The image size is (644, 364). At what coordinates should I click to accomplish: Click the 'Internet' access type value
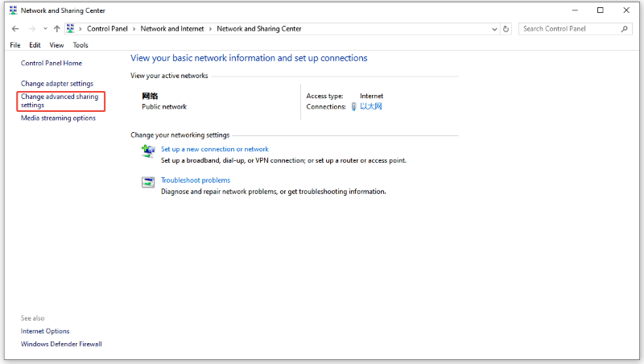(372, 96)
